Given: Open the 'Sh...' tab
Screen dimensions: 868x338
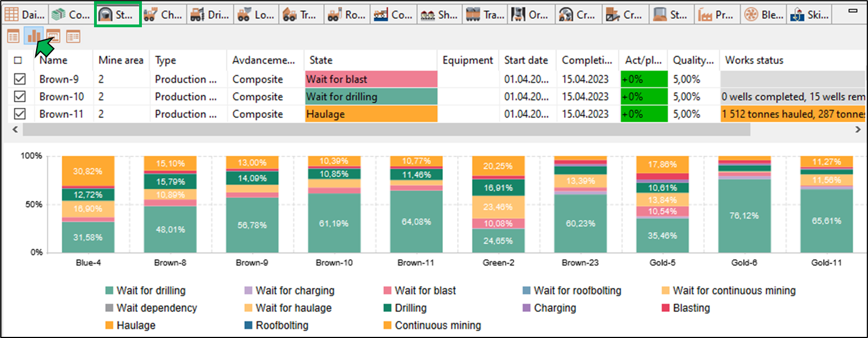Looking at the screenshot, I should tap(441, 14).
